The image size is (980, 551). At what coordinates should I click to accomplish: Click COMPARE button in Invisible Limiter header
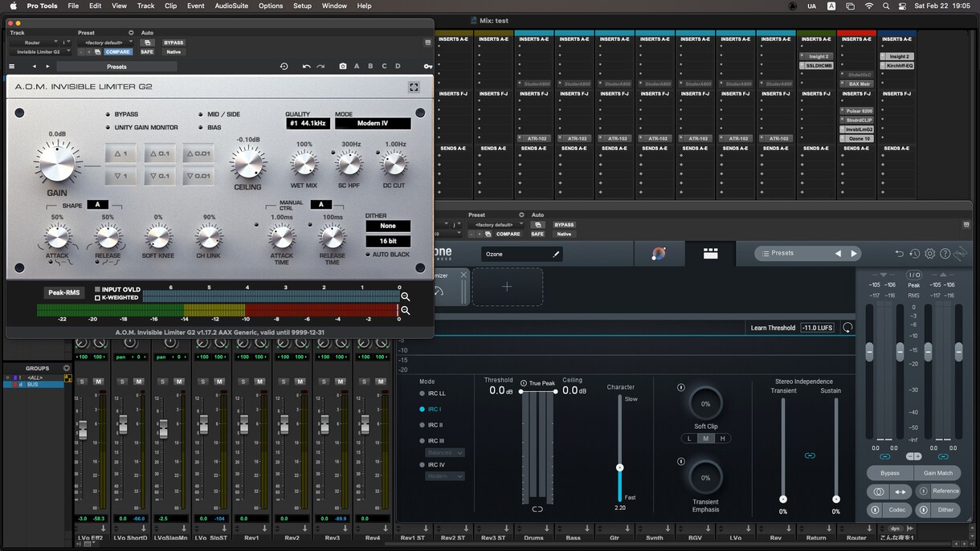tap(117, 52)
